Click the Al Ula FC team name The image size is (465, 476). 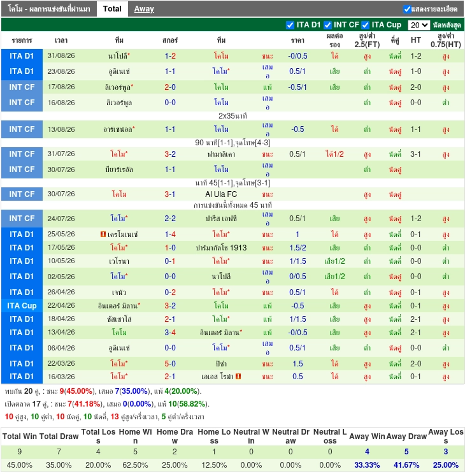click(x=221, y=194)
